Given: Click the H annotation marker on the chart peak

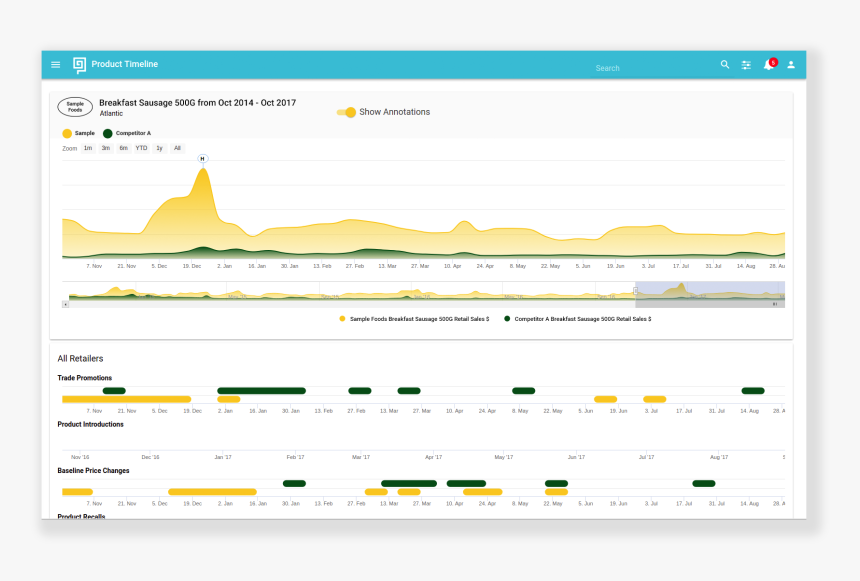Looking at the screenshot, I should (x=203, y=159).
